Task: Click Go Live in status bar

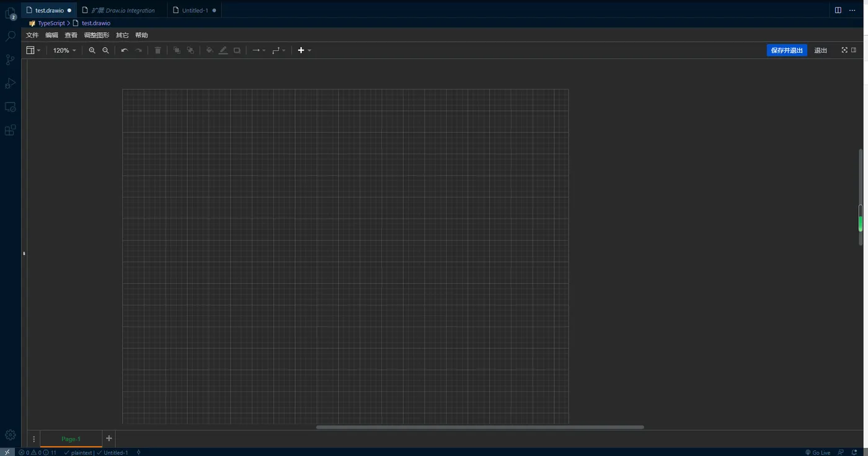Action: click(818, 452)
